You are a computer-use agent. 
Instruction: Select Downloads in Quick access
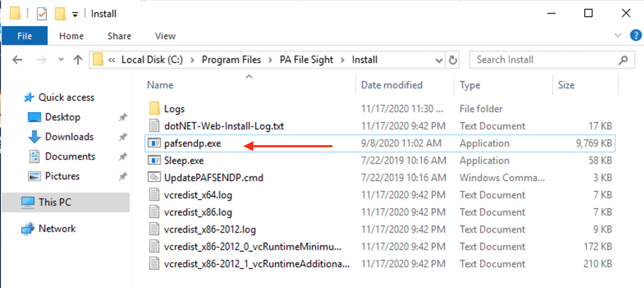[69, 137]
